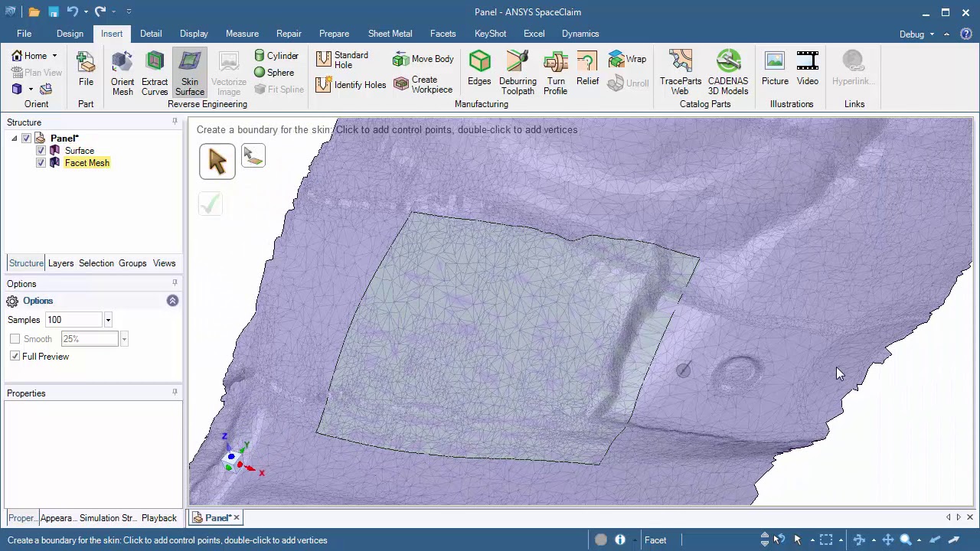Click the status bar selection filter stepper
The image size is (980, 551).
764,540
